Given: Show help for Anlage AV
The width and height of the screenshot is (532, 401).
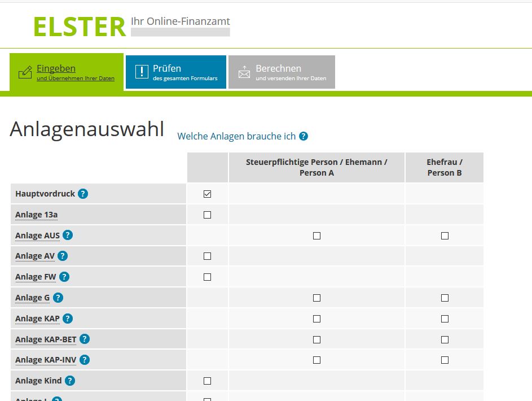Looking at the screenshot, I should click(x=63, y=256).
